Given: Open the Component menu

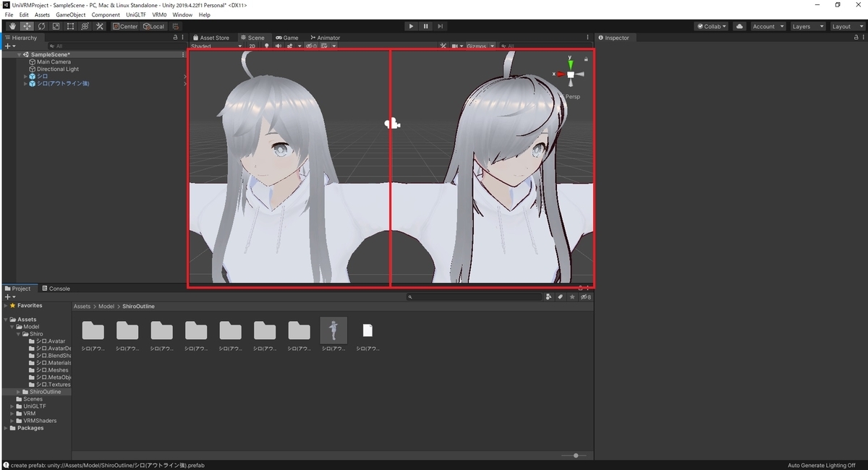Looking at the screenshot, I should 106,14.
